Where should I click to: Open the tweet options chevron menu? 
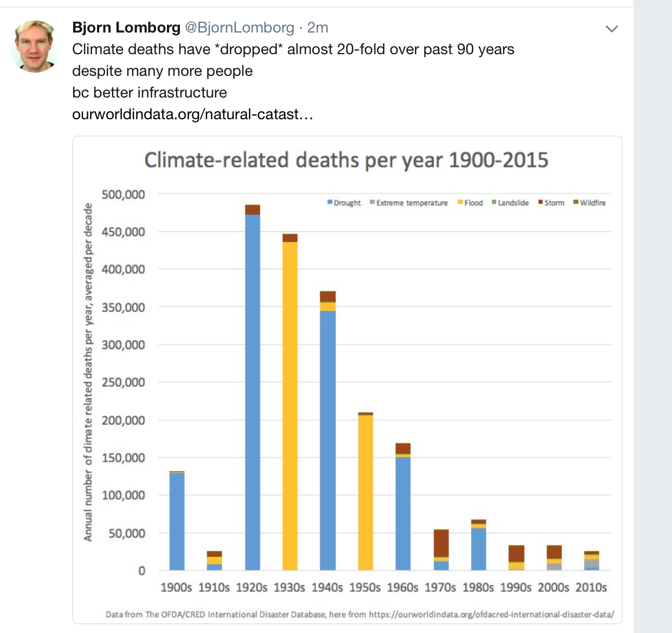tap(612, 28)
